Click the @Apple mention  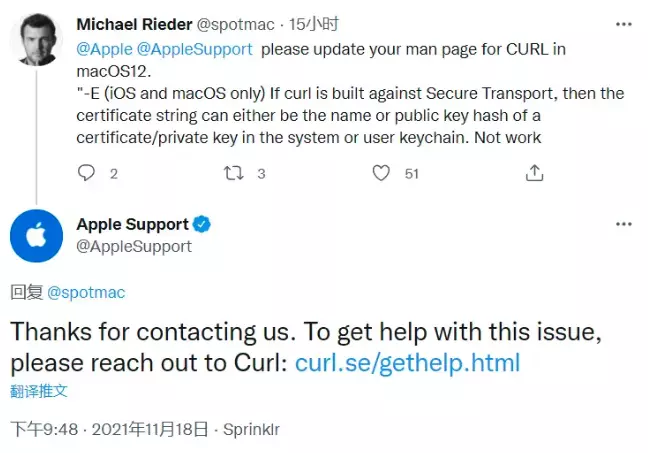click(105, 49)
